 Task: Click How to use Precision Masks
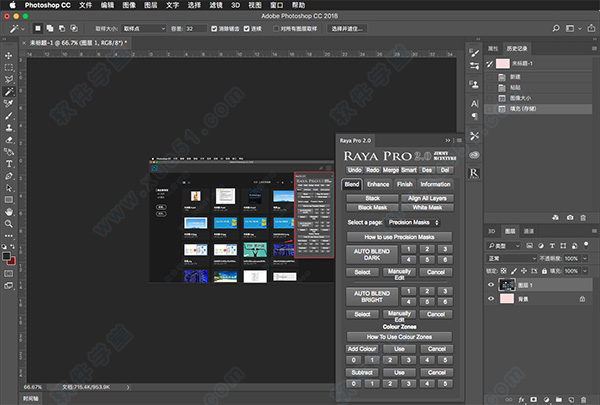(x=399, y=237)
